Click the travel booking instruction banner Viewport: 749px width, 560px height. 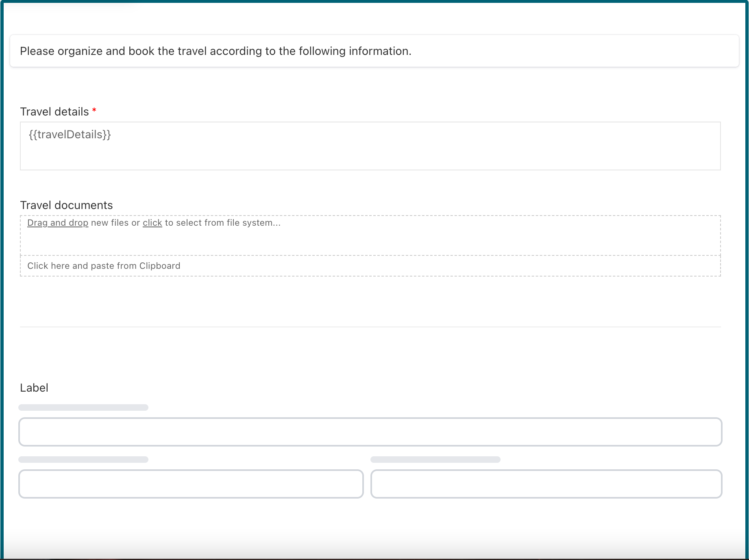[374, 51]
